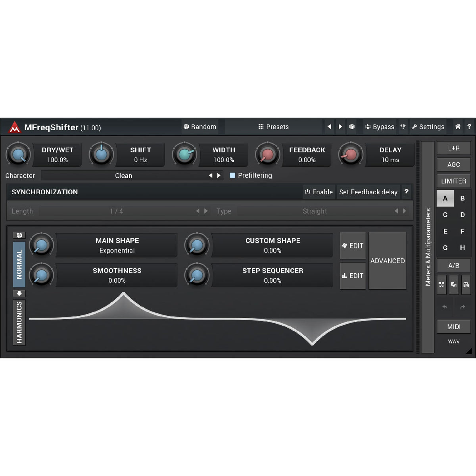Edit the step sequencer with EDIT button
This screenshot has height=476, width=476.
click(x=353, y=276)
